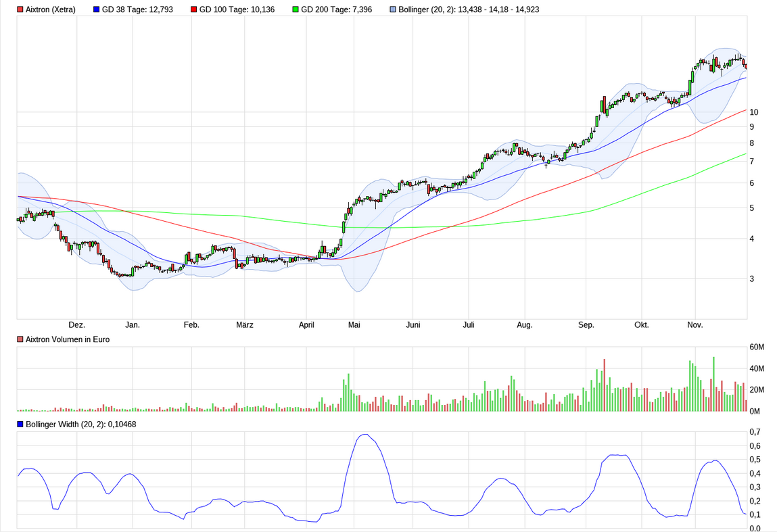777x532 pixels.
Task: Click the green GD 200 Tage legend swatch
Action: click(296, 9)
